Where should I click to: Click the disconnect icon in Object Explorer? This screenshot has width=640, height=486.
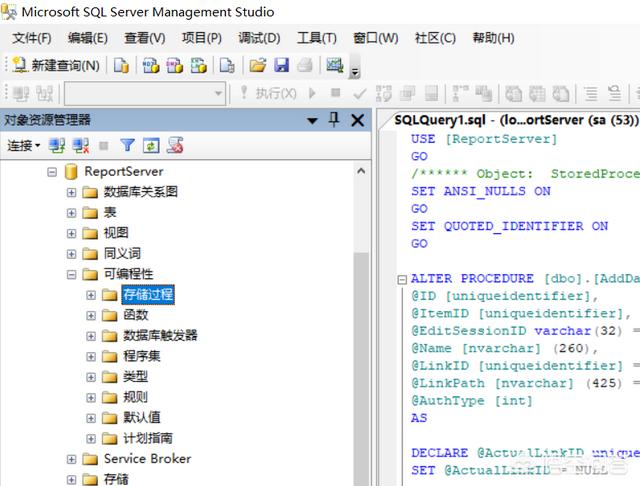(x=80, y=145)
